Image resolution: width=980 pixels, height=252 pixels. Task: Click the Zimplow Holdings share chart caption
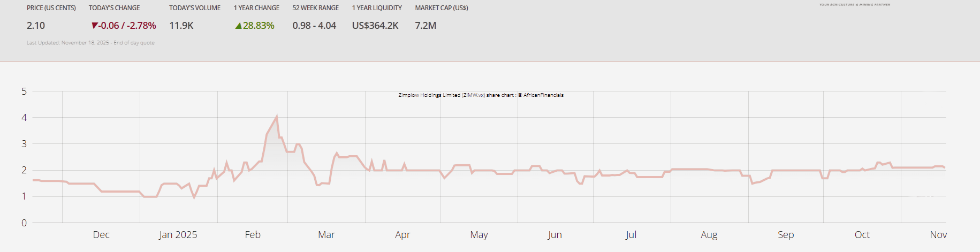(481, 95)
